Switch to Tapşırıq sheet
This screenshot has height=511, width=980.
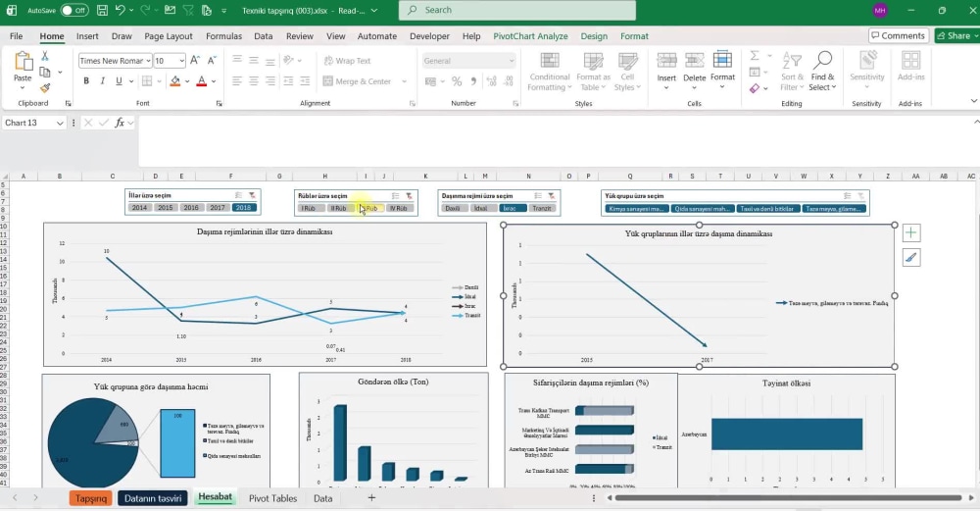(x=91, y=498)
